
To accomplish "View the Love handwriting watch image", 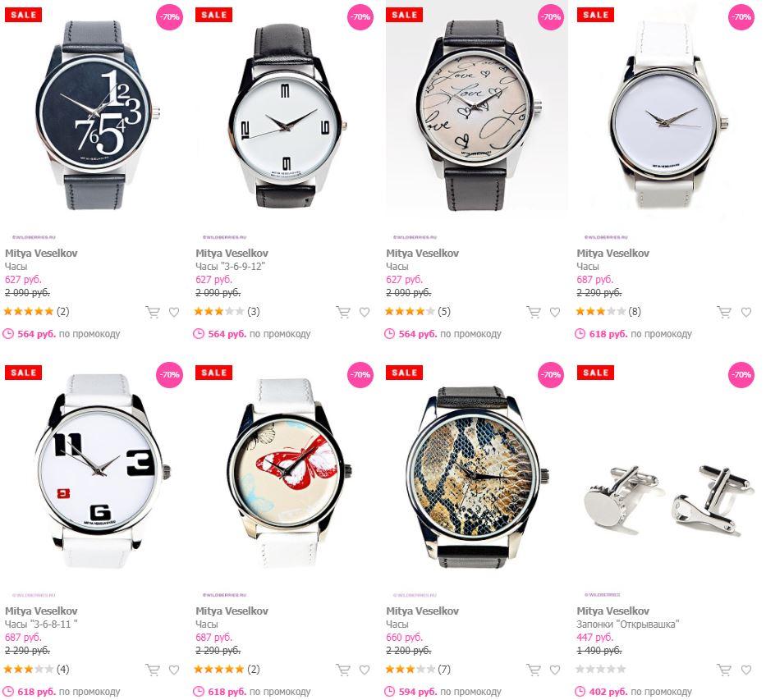I will coord(477,115).
